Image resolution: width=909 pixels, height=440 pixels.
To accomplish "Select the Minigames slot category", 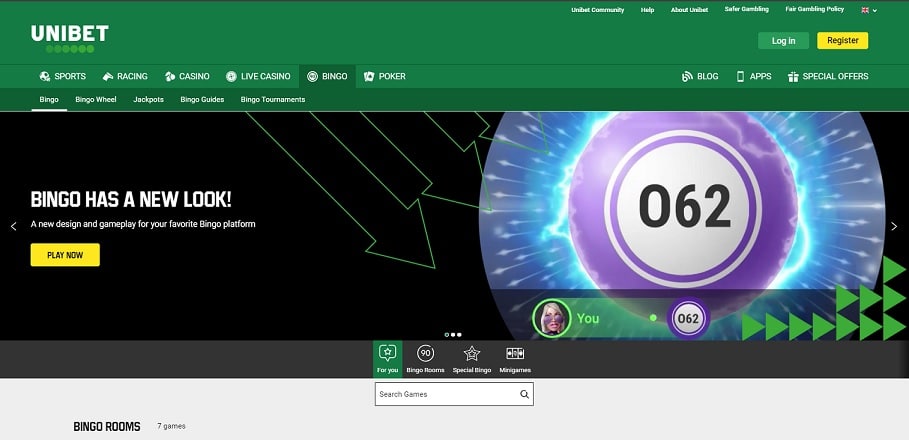I will click(x=515, y=359).
